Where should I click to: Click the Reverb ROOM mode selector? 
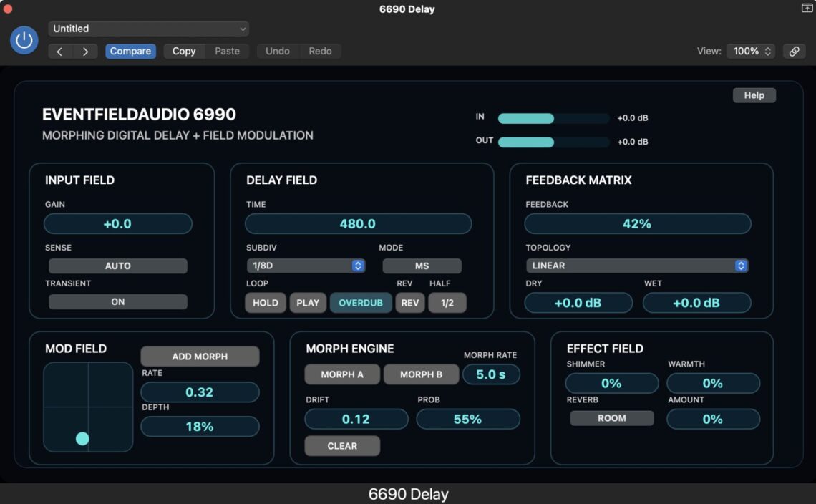click(x=612, y=418)
